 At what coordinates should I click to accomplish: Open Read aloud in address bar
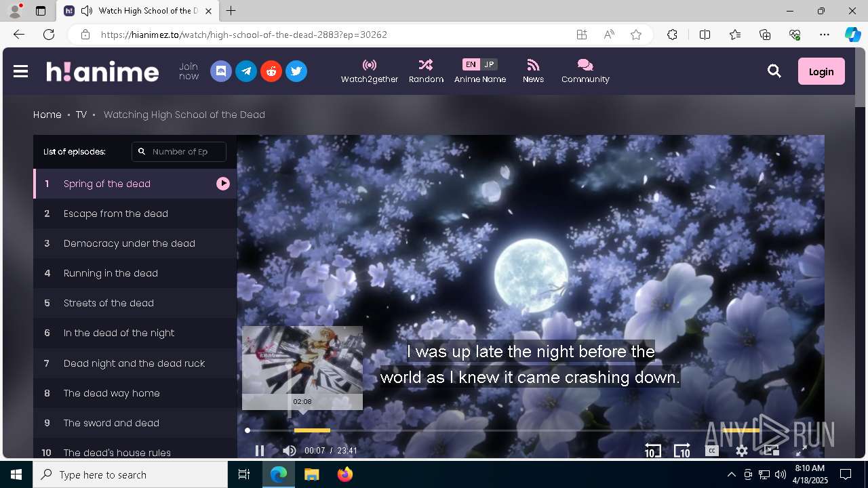[609, 35]
